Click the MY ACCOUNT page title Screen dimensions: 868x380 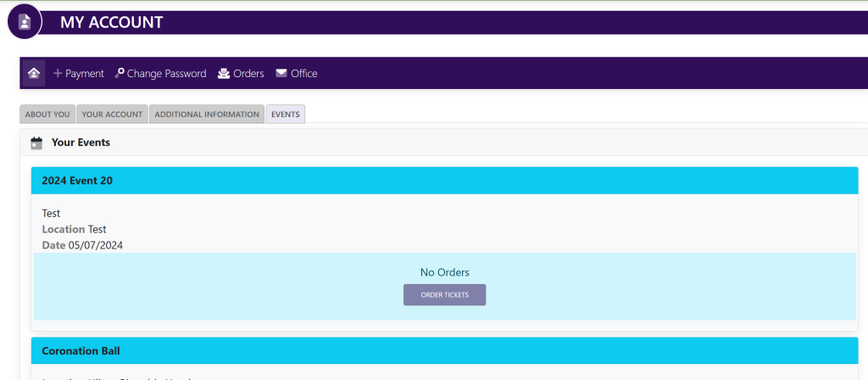(111, 23)
